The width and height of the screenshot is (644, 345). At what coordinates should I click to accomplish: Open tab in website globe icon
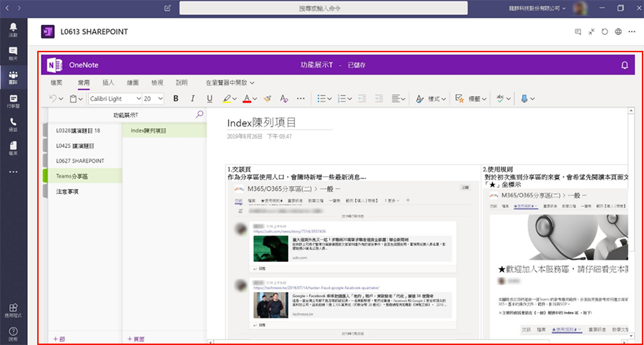tap(618, 31)
